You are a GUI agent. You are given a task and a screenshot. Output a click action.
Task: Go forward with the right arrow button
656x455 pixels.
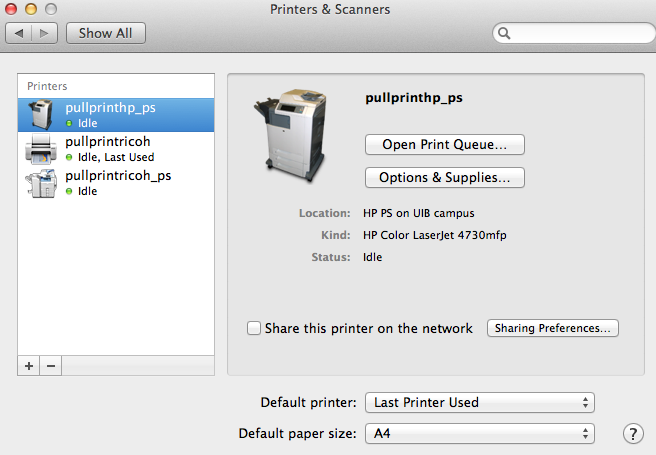pos(44,33)
